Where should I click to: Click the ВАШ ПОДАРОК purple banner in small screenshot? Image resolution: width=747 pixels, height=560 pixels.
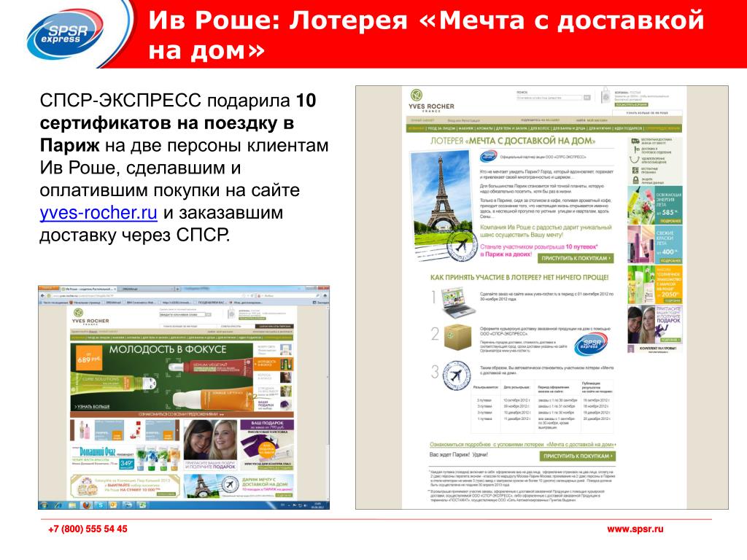tap(267, 444)
